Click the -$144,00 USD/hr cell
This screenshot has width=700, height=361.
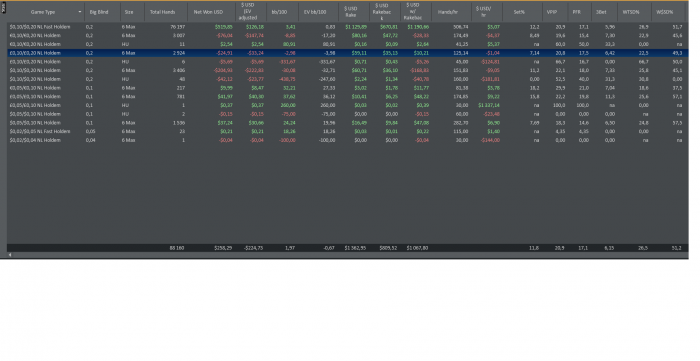tap(490, 140)
